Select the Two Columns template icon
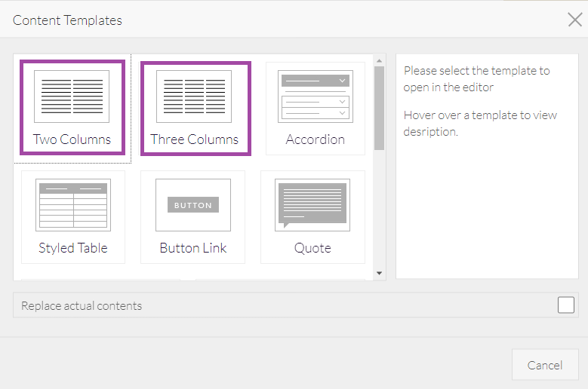This screenshot has height=389, width=588. 72,96
